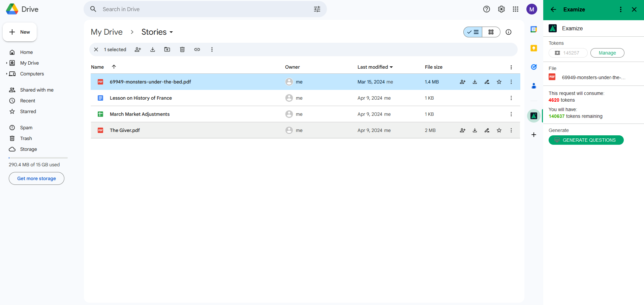Rename The Giver.pdf with pencil icon
The height and width of the screenshot is (305, 644).
[x=487, y=130]
